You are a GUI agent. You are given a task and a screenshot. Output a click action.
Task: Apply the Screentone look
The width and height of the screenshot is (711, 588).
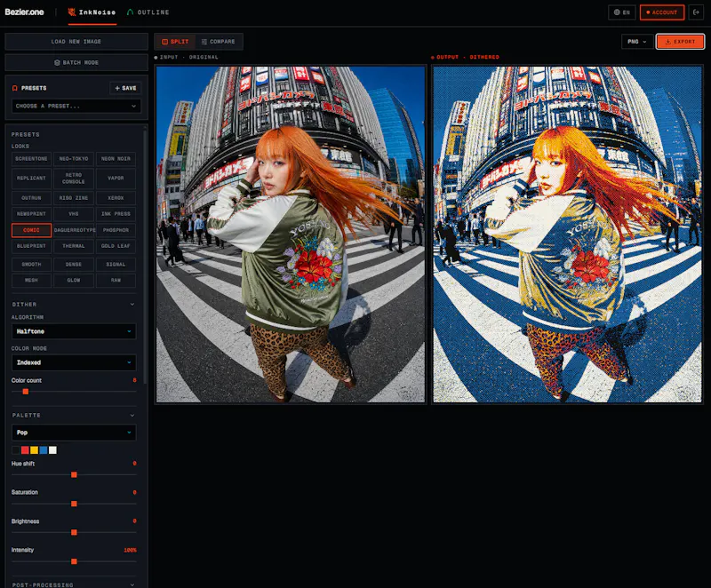31,159
